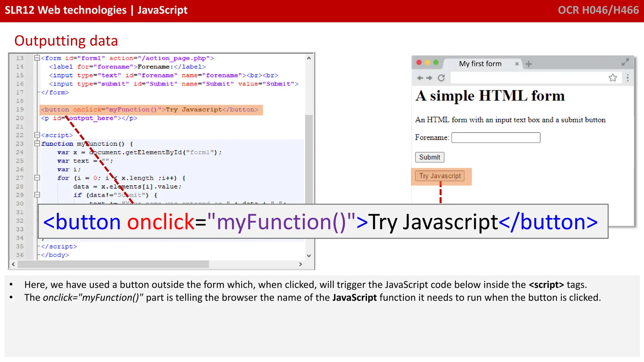Image resolution: width=644 pixels, height=362 pixels.
Task: Click the Forename text input box
Action: [x=496, y=138]
